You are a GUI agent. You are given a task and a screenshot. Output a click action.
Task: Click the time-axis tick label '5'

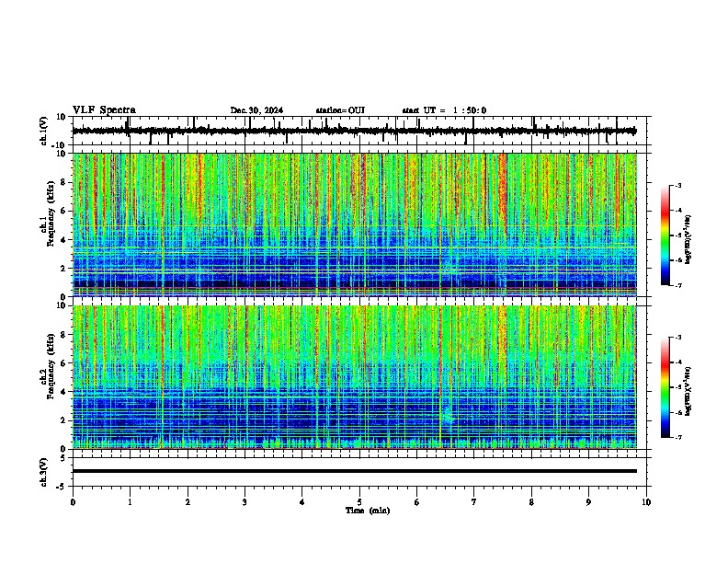click(x=359, y=502)
